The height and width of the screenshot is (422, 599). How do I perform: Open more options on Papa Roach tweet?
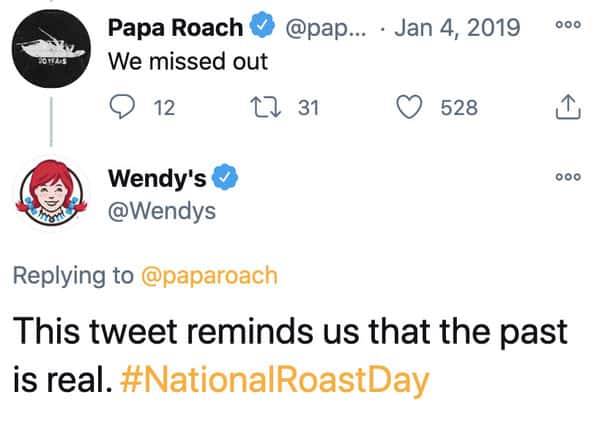tap(568, 24)
